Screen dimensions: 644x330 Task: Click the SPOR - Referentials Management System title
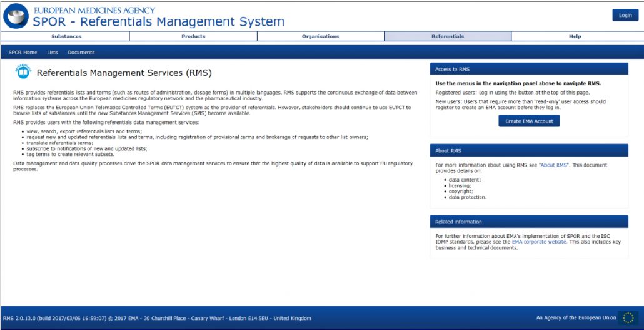(x=158, y=21)
